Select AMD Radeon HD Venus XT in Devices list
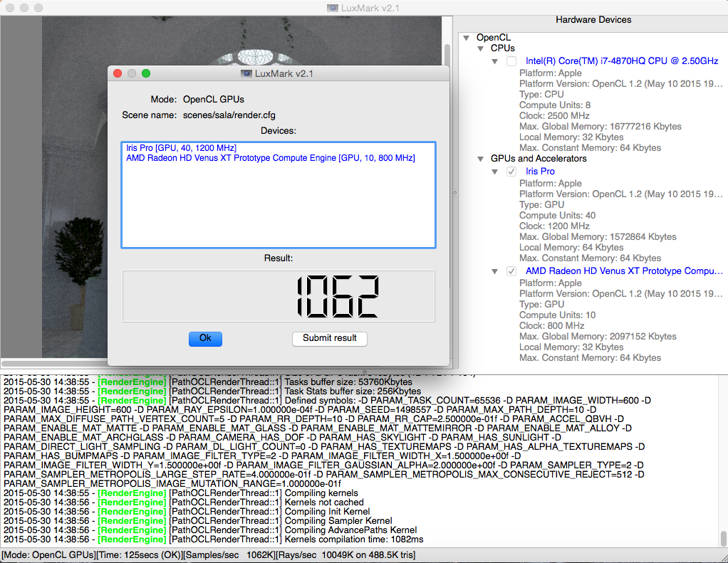Viewport: 728px width, 563px height. pyautogui.click(x=271, y=158)
